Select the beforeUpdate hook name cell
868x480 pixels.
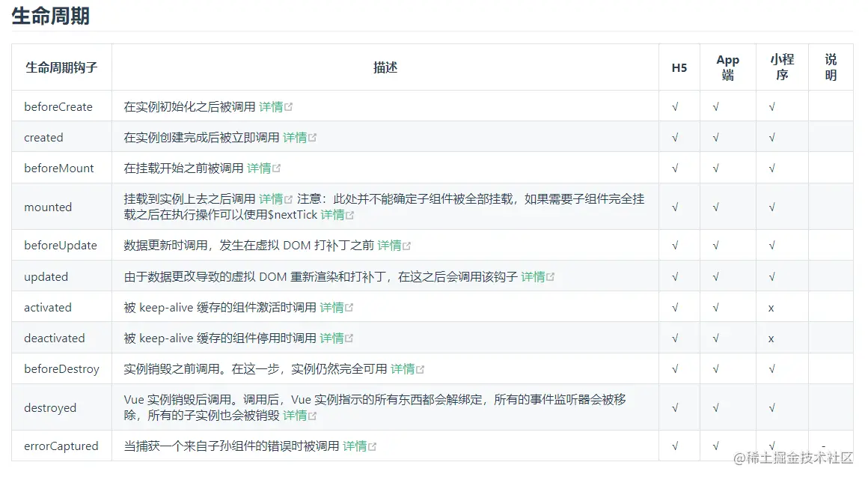(x=61, y=246)
